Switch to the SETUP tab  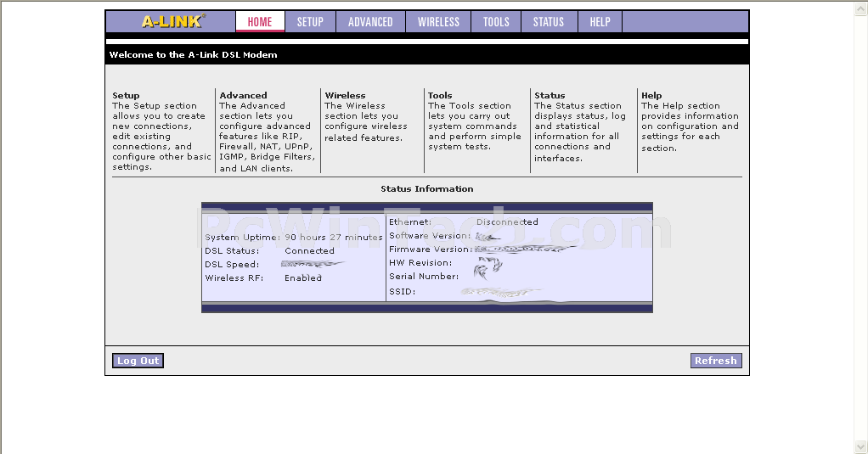(x=310, y=21)
